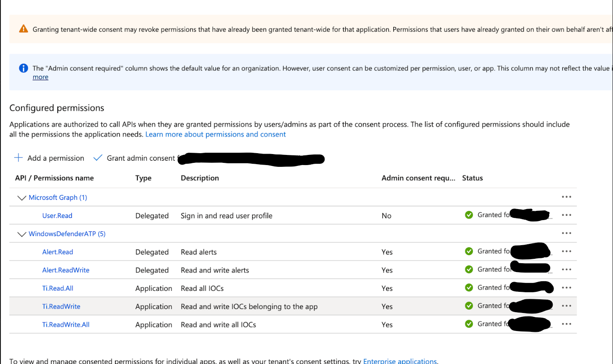Screen dimensions: 613x364
Task: Click the green granted check for Alert.Read
Action: (469, 251)
